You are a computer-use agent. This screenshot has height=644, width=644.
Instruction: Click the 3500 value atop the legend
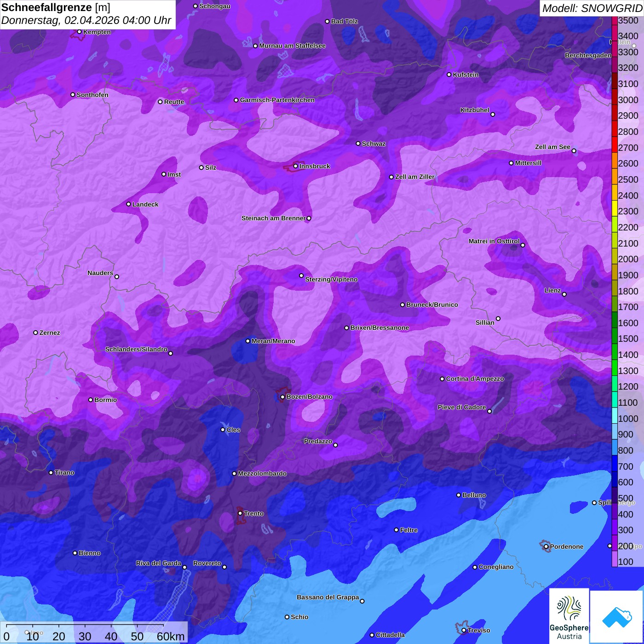point(628,20)
